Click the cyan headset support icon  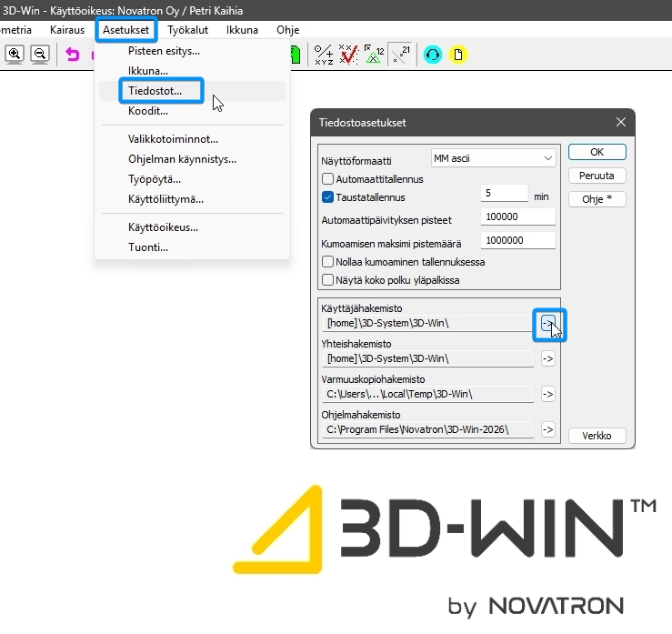click(433, 55)
